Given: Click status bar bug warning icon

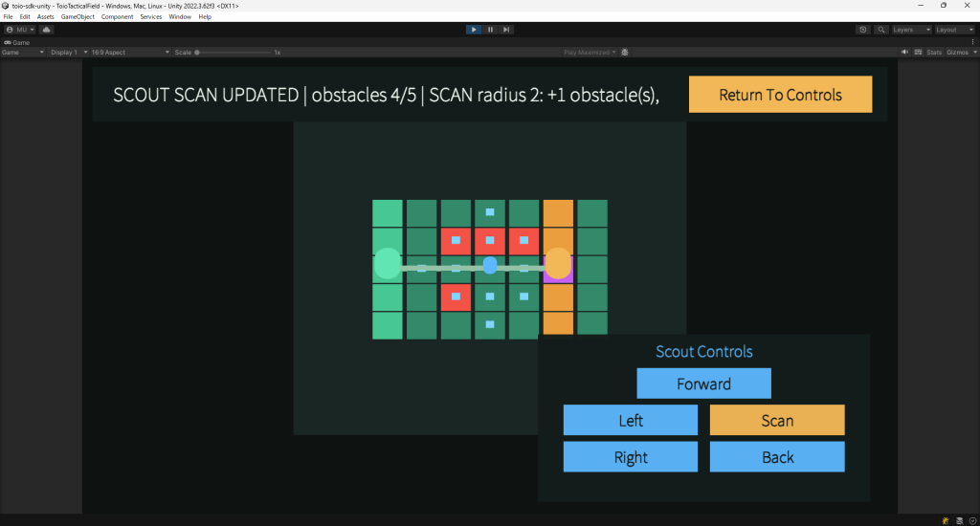Looking at the screenshot, I should (x=946, y=520).
